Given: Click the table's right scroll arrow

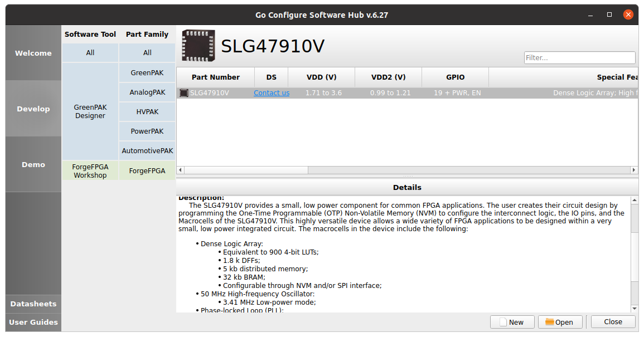Looking at the screenshot, I should click(x=634, y=170).
